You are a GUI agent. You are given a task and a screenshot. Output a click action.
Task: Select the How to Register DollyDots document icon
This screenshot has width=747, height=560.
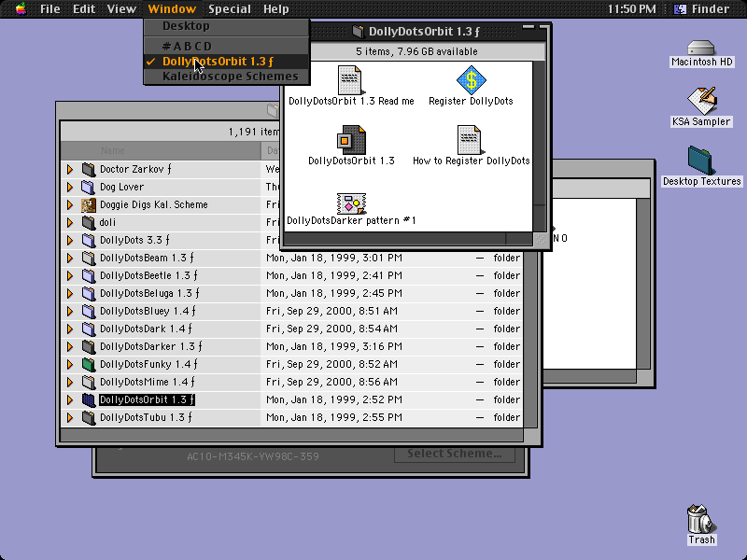click(470, 140)
